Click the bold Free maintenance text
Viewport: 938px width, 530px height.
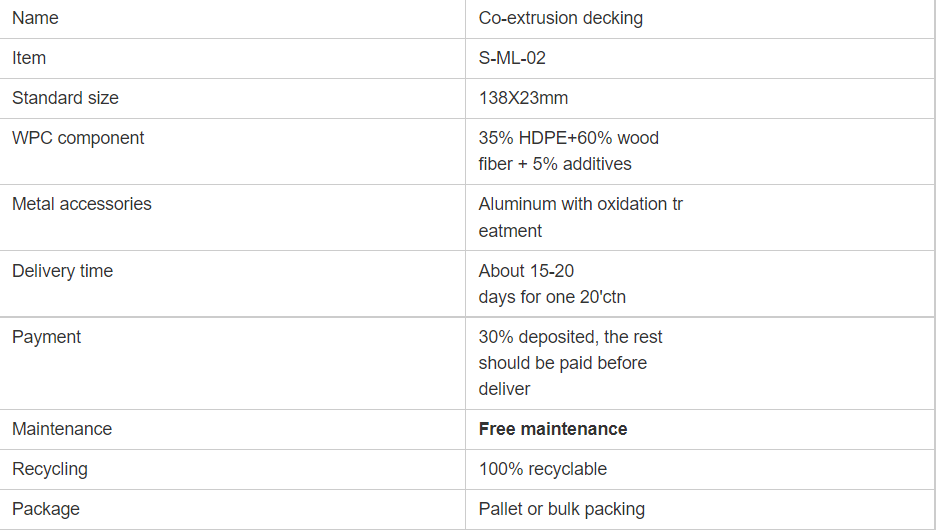click(553, 429)
